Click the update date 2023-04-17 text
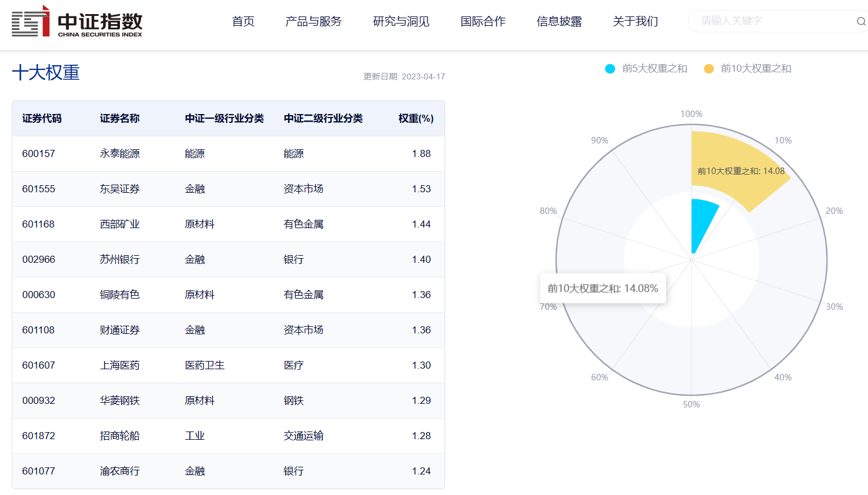This screenshot has width=868, height=495. coord(404,76)
